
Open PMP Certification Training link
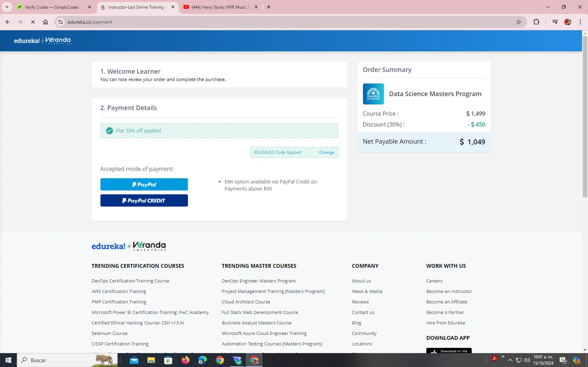point(119,302)
